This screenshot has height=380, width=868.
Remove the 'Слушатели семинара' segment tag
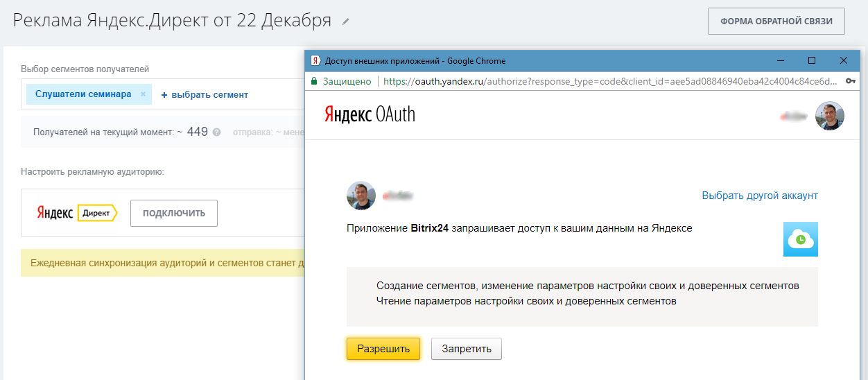point(143,94)
